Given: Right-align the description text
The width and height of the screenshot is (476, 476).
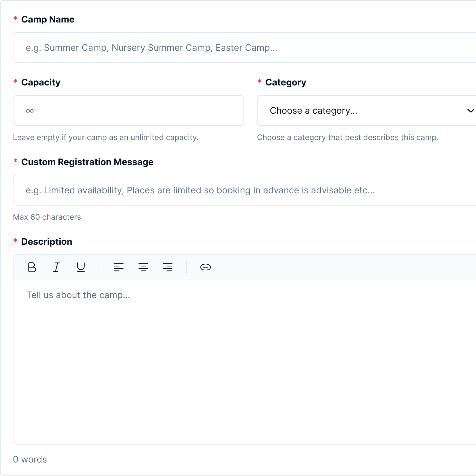Looking at the screenshot, I should click(x=168, y=267).
